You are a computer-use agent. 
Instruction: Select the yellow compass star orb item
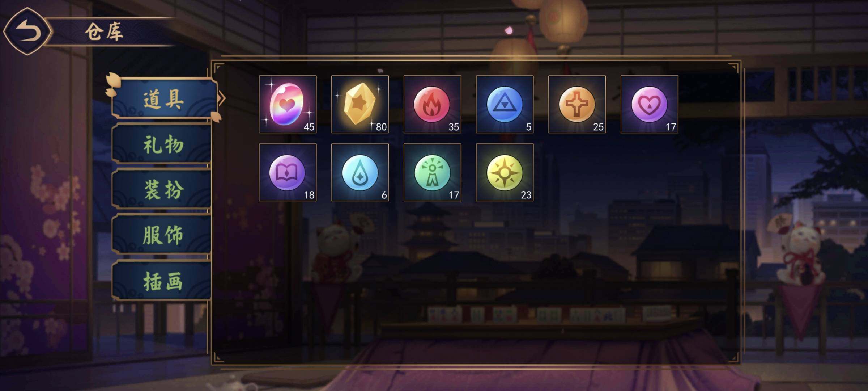[x=505, y=172]
